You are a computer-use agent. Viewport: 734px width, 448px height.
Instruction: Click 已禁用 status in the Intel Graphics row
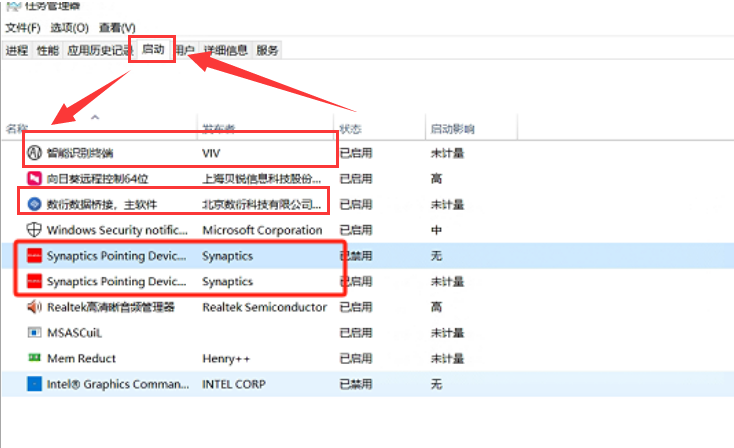coord(356,384)
